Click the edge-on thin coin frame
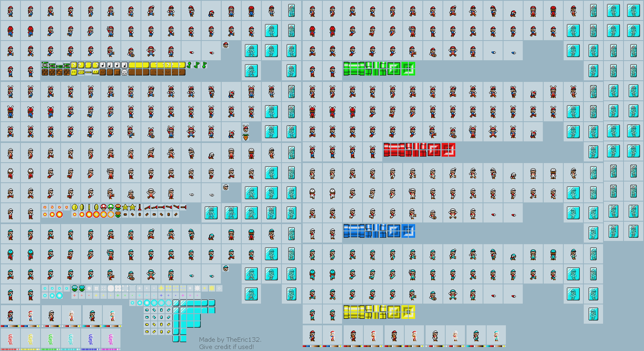 pos(89,207)
